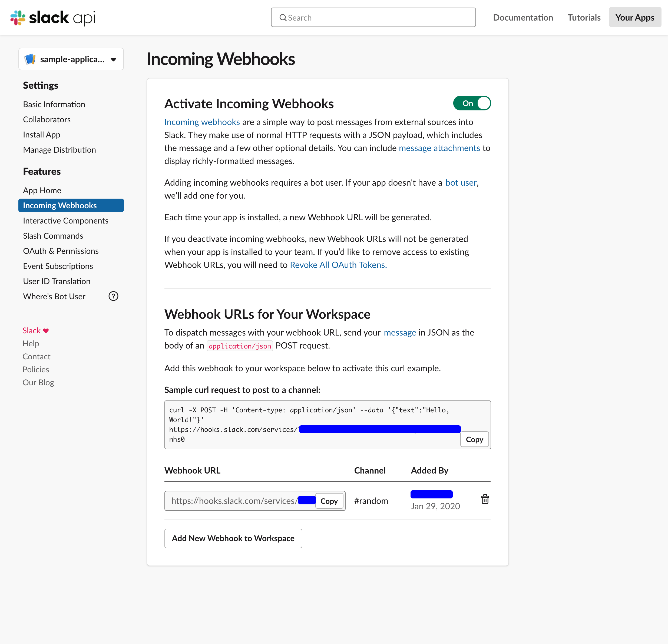Open the Documentation menu item

point(523,17)
